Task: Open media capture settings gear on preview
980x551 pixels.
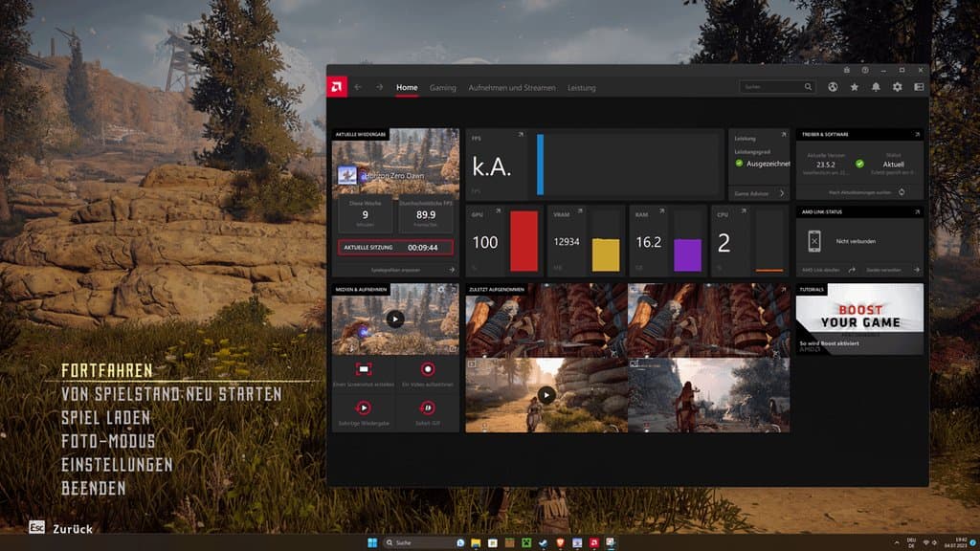Action: (441, 289)
